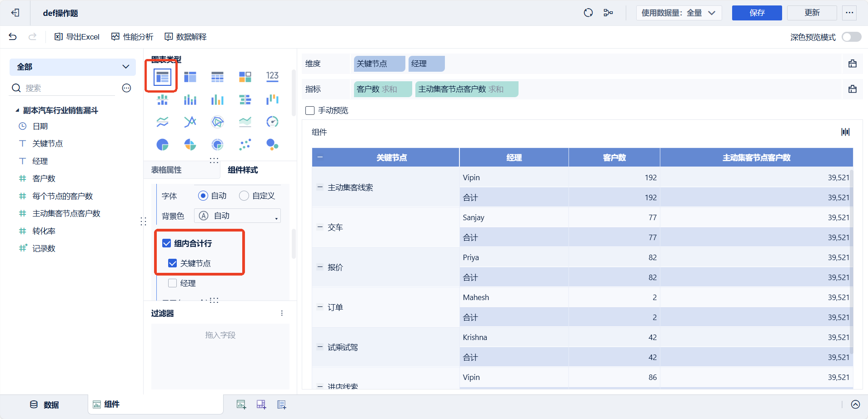The image size is (868, 419).
Task: Collapse the 订单 row group
Action: point(320,307)
